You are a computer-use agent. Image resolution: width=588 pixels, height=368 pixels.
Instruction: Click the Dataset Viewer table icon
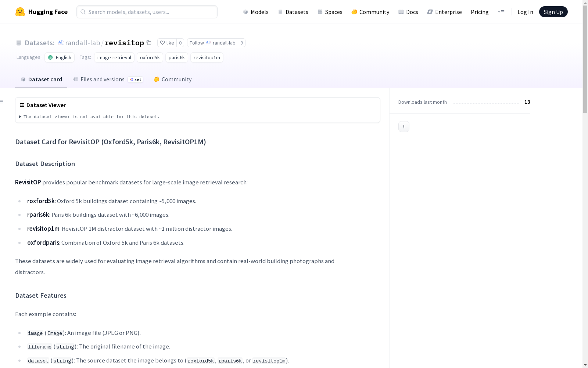click(22, 105)
